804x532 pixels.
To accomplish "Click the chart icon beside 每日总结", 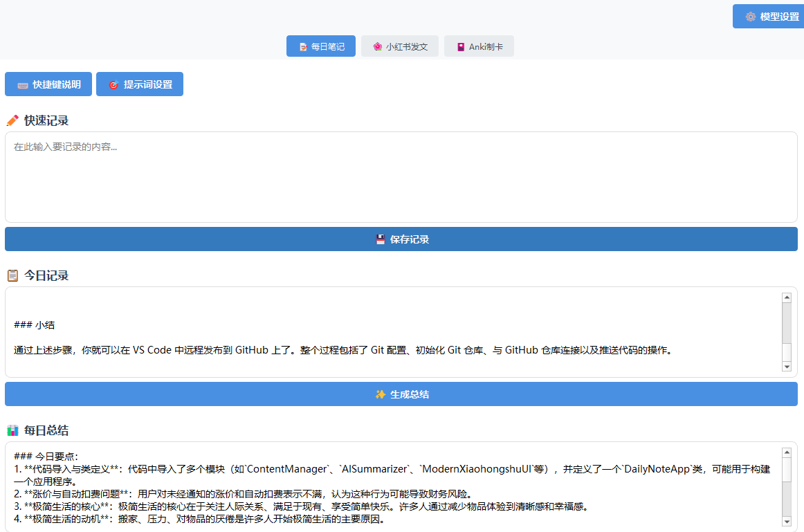I will [12, 430].
